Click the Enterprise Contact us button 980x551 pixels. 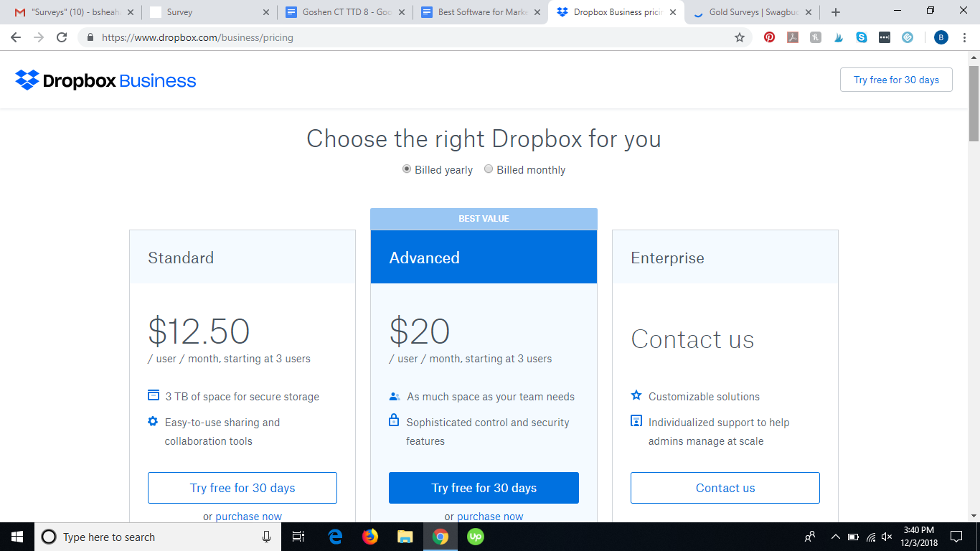point(725,488)
